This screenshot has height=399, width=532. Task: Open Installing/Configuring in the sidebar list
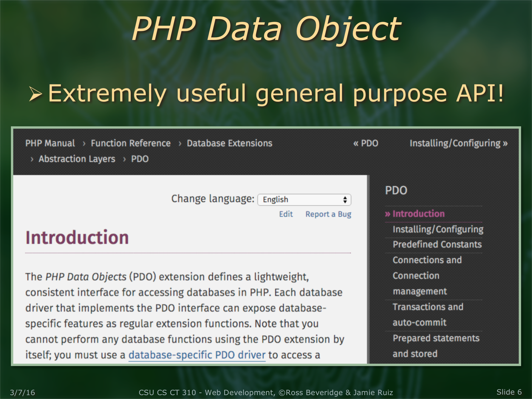[x=438, y=229]
